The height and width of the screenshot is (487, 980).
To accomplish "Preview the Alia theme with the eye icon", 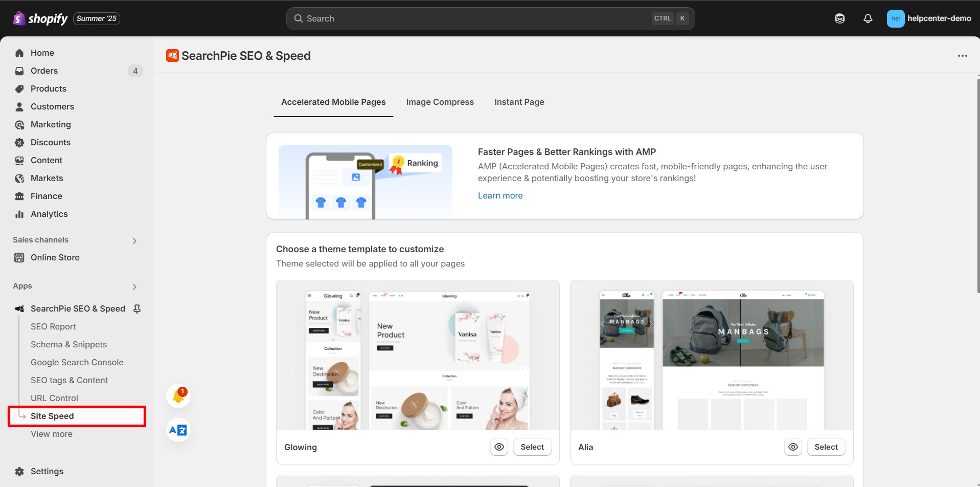I will pyautogui.click(x=793, y=447).
